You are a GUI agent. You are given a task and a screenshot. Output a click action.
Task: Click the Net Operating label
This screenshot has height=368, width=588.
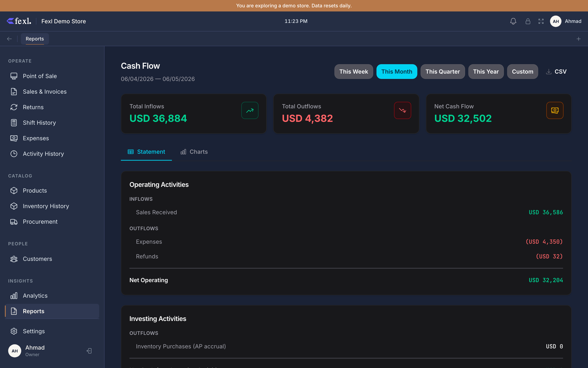(x=148, y=280)
